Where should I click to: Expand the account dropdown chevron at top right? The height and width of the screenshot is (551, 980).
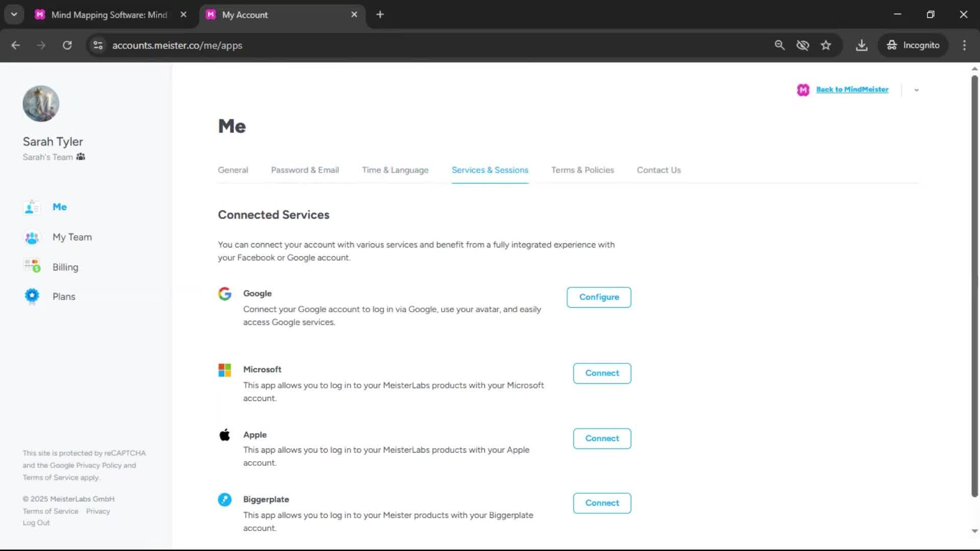click(917, 90)
